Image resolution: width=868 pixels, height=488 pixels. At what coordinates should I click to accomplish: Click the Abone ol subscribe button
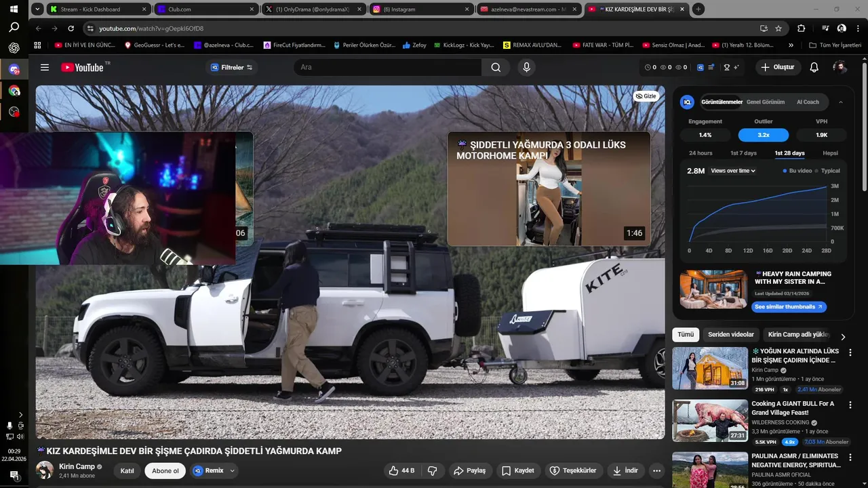165,470
